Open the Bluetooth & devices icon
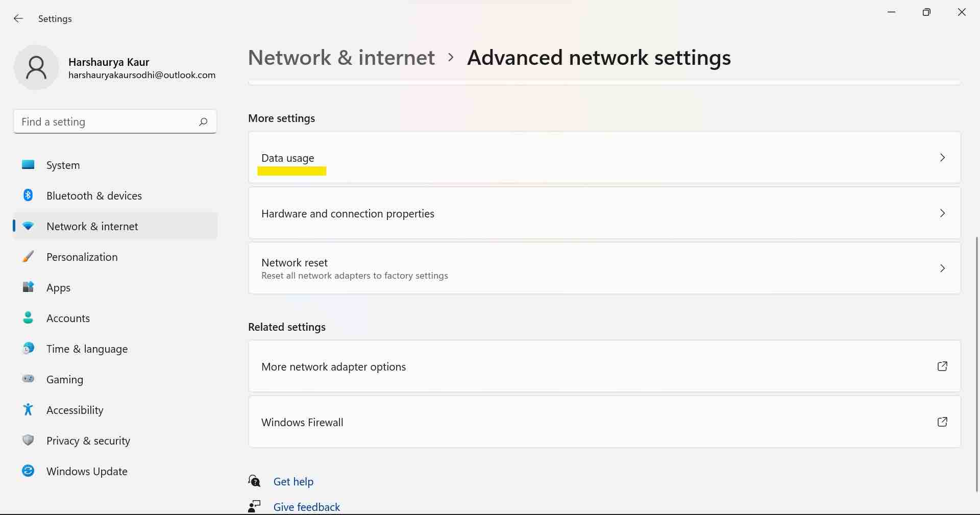The image size is (980, 515). pos(28,195)
